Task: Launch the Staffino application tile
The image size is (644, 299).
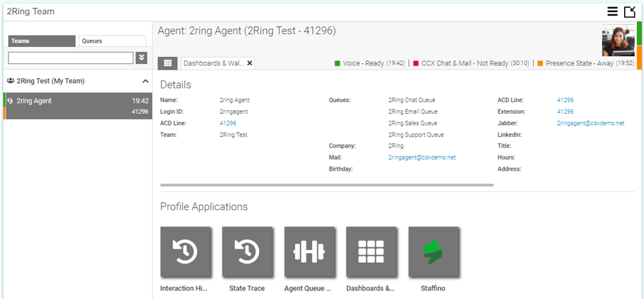Action: point(433,251)
